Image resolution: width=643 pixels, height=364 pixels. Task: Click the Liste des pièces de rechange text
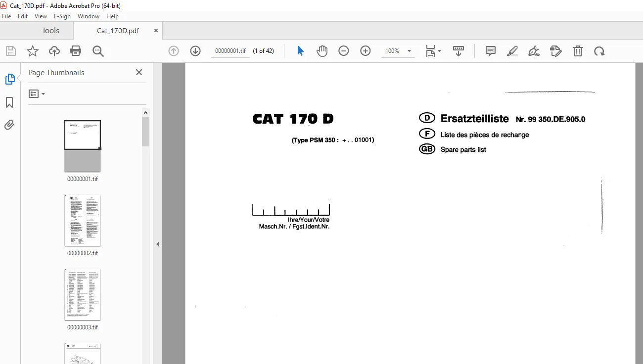[x=485, y=135]
